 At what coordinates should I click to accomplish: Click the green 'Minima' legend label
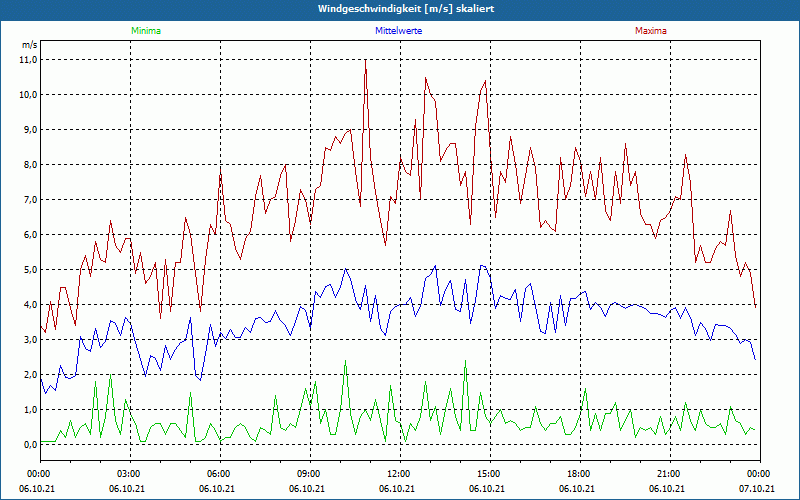pos(146,31)
